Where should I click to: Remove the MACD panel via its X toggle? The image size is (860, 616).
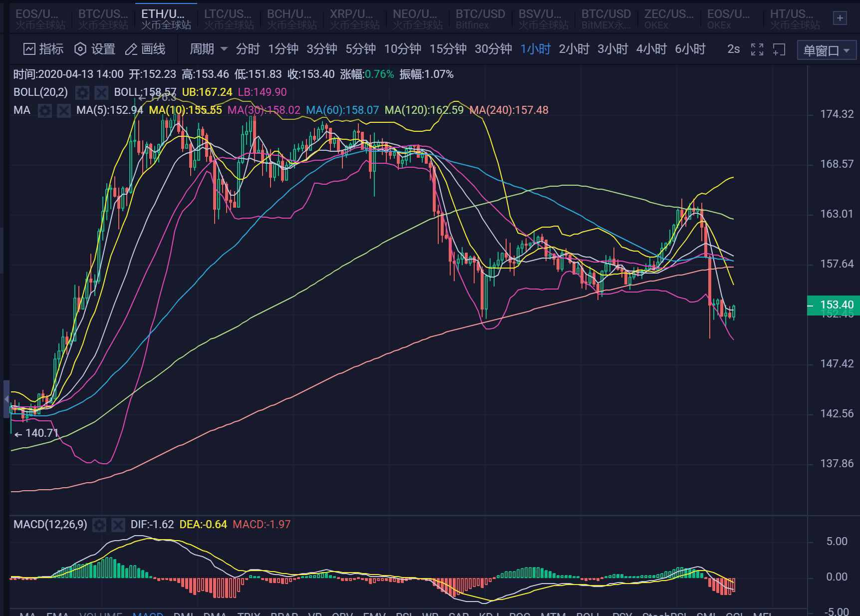pos(118,525)
